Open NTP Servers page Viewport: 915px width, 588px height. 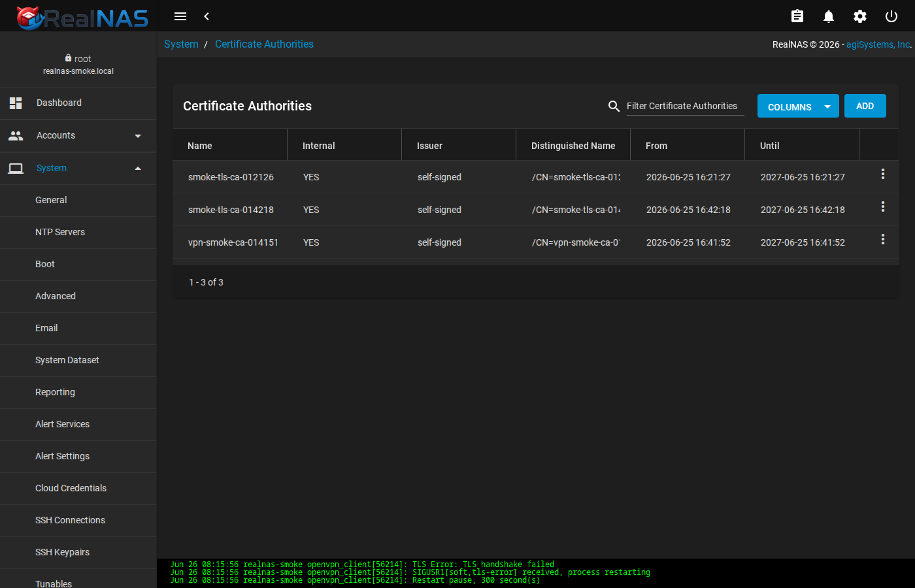(x=78, y=232)
